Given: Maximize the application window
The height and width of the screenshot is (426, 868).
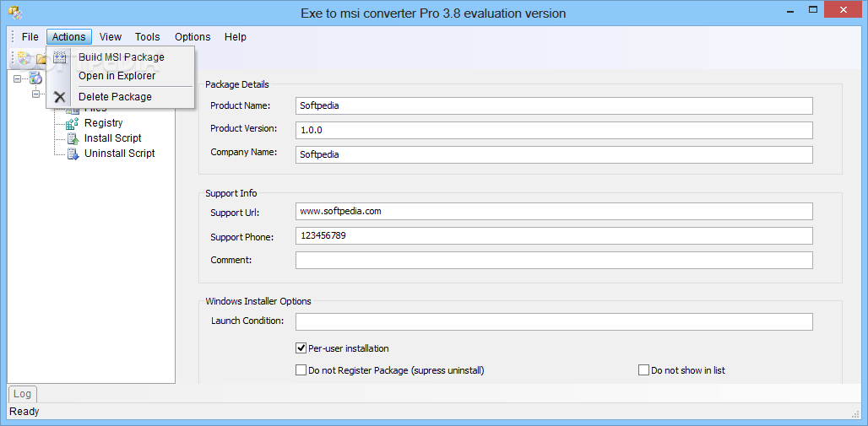Looking at the screenshot, I should (x=813, y=9).
